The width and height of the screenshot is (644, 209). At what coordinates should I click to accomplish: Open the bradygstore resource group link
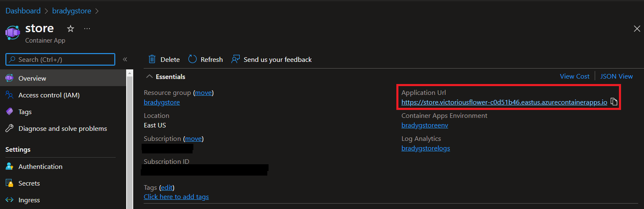(x=162, y=102)
